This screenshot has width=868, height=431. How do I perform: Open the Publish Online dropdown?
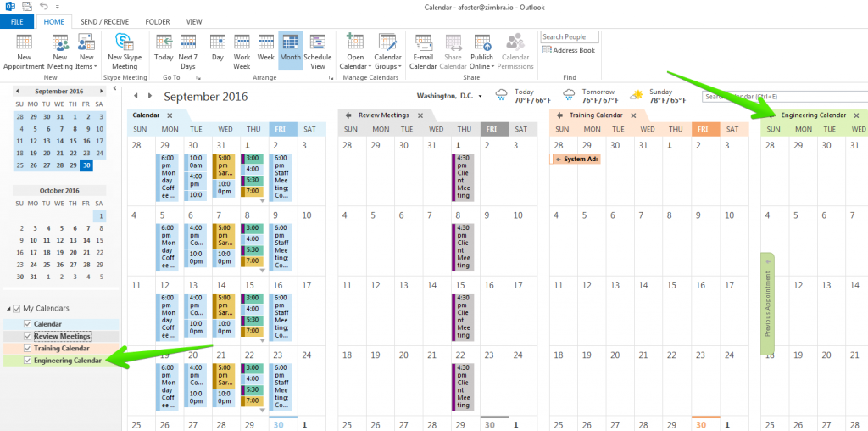point(482,52)
